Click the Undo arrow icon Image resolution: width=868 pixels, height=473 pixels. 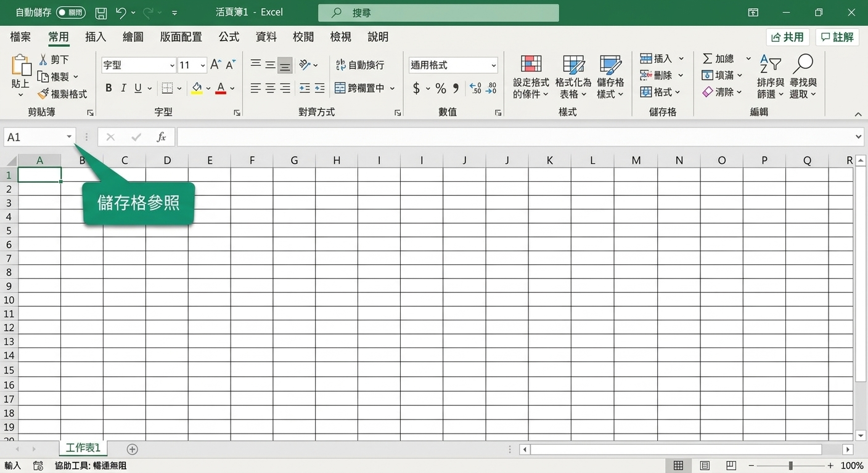pos(121,12)
